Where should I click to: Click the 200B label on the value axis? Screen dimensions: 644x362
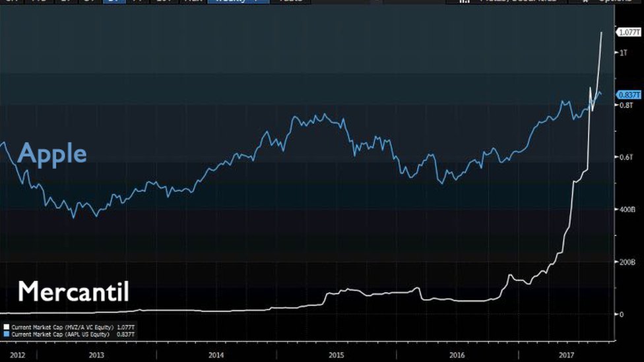click(627, 262)
